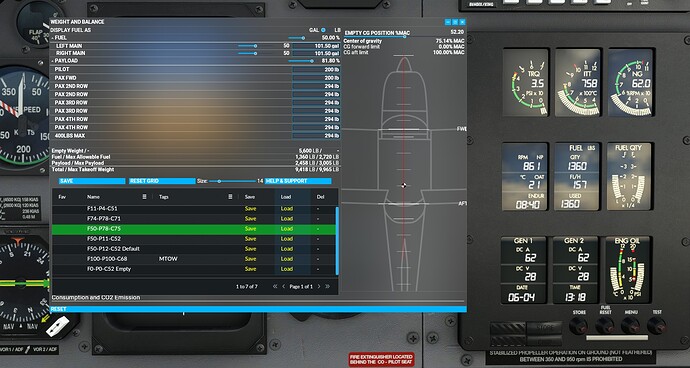Viewport: 690px width, 368px height.
Task: Toggle fuel display unit GAL/LB radio
Action: (x=323, y=30)
